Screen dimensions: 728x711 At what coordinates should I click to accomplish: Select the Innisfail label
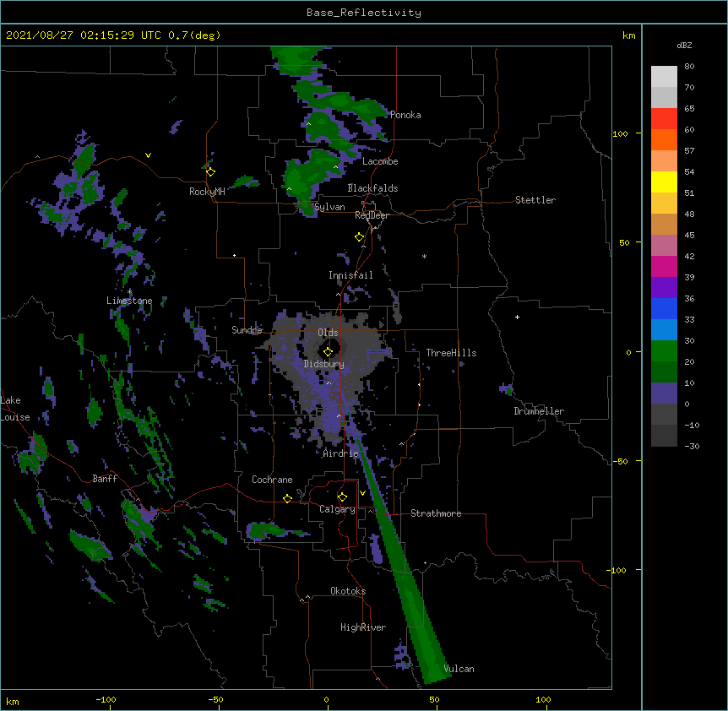point(350,275)
